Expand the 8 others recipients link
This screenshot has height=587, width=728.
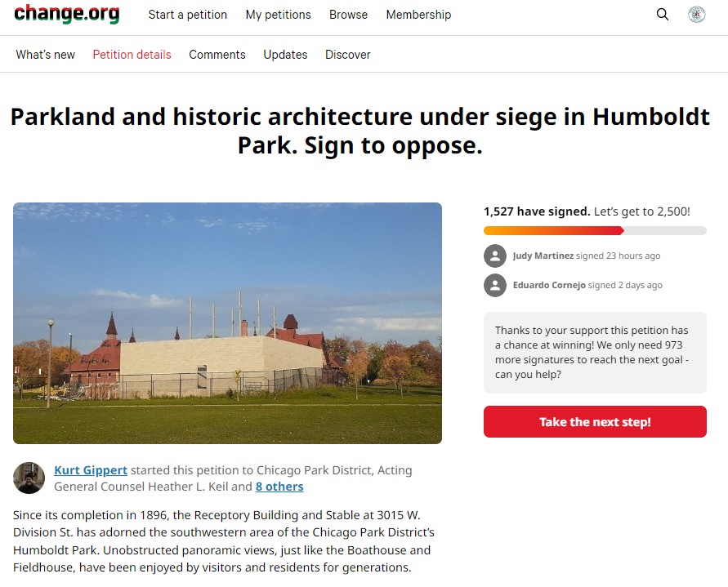coord(279,487)
